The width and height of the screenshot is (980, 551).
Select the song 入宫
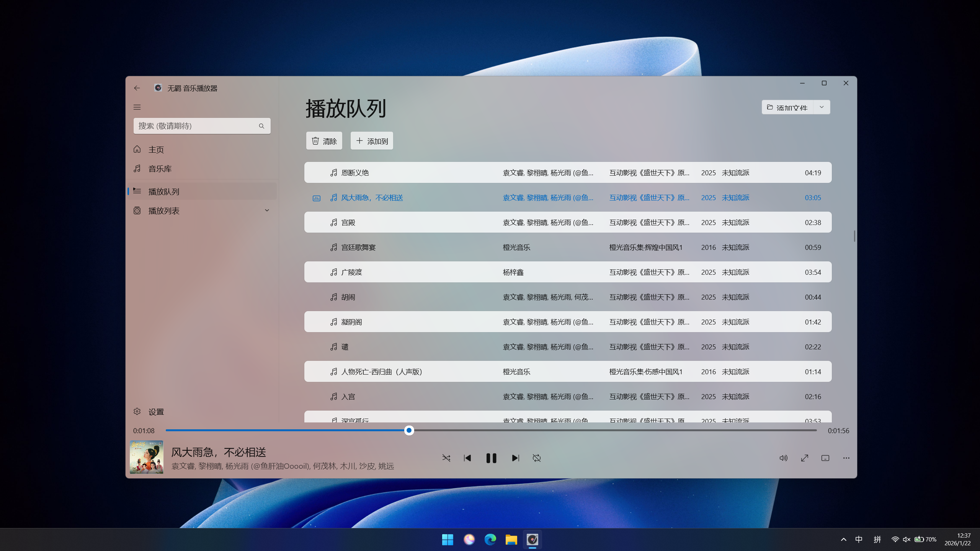(568, 396)
